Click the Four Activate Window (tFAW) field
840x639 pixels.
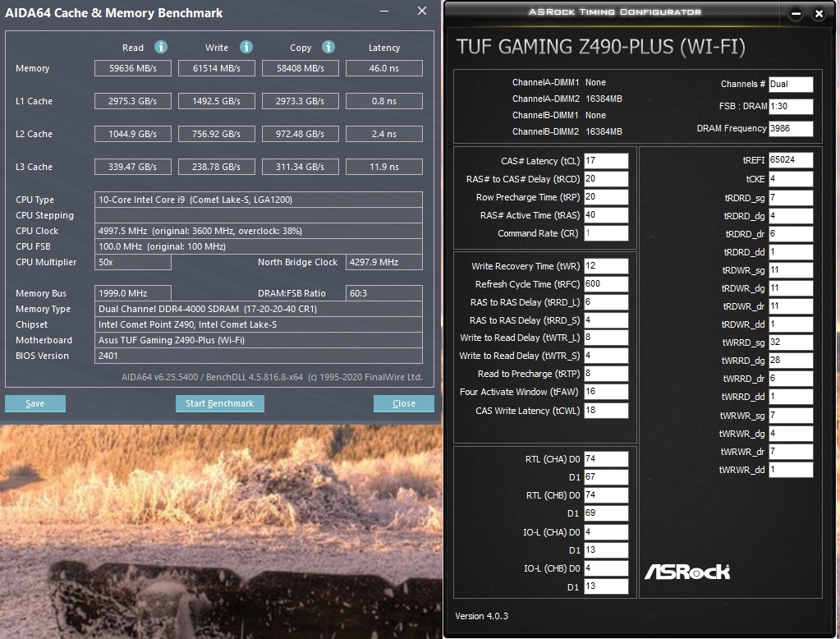click(x=606, y=392)
